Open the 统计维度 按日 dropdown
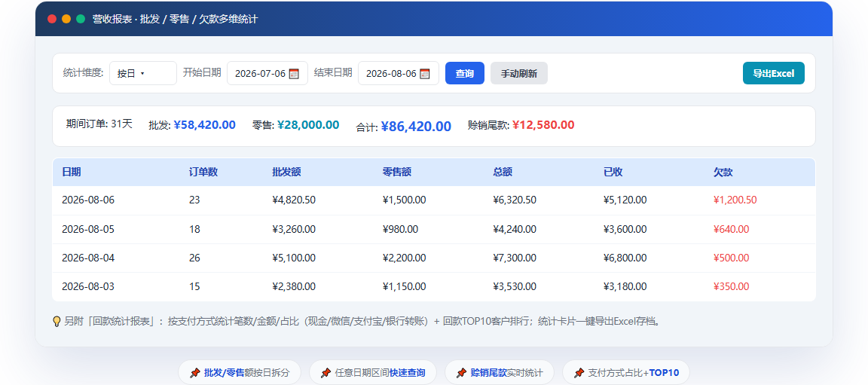This screenshot has width=868, height=385. (143, 73)
